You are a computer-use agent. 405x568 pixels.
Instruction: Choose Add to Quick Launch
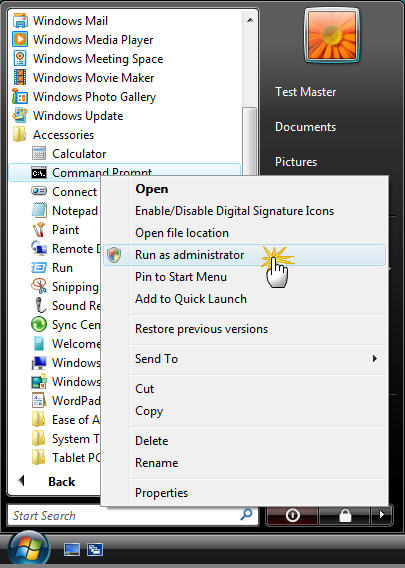(x=191, y=299)
